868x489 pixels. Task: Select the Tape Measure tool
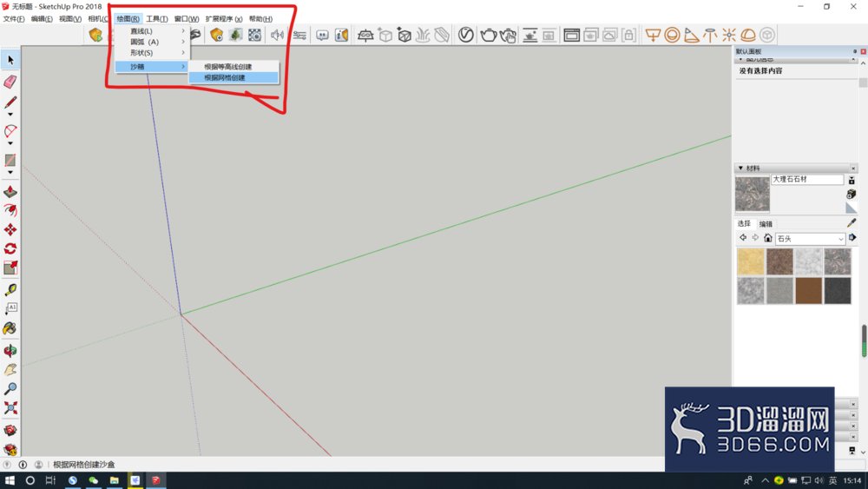click(10, 289)
